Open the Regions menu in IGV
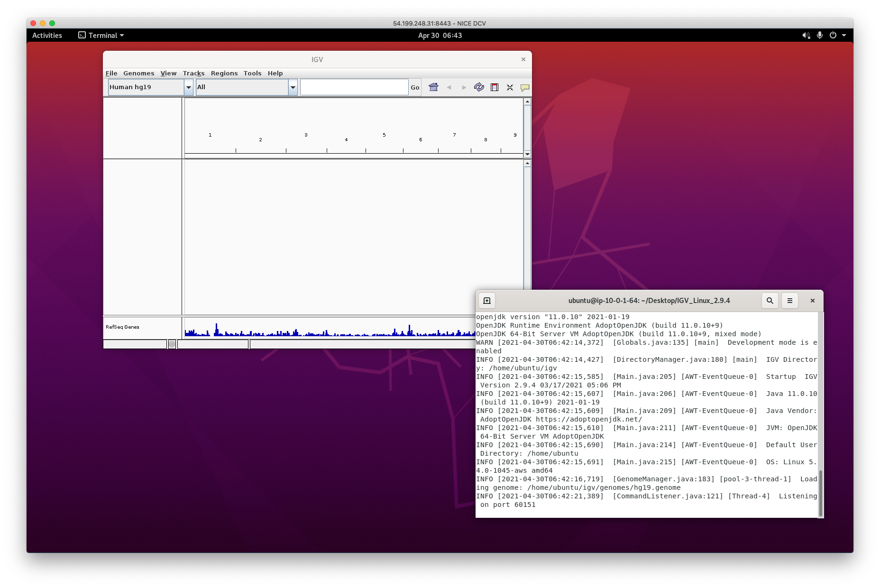Screen dimensions: 880x588 (224, 73)
